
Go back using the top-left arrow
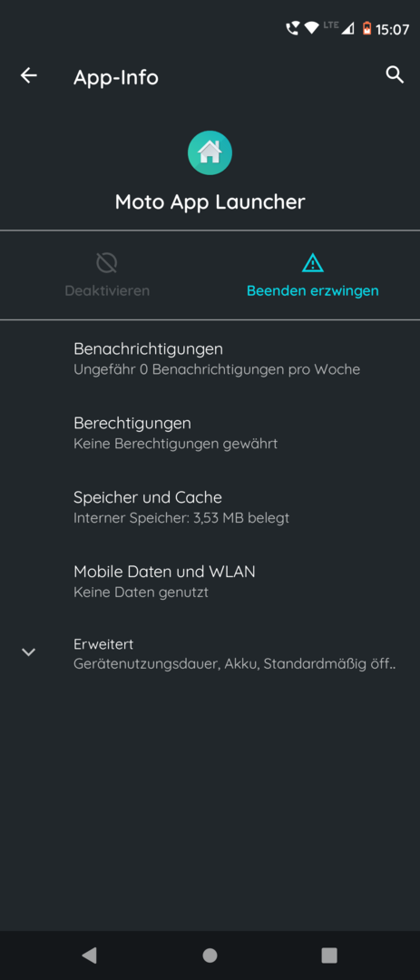click(x=29, y=75)
